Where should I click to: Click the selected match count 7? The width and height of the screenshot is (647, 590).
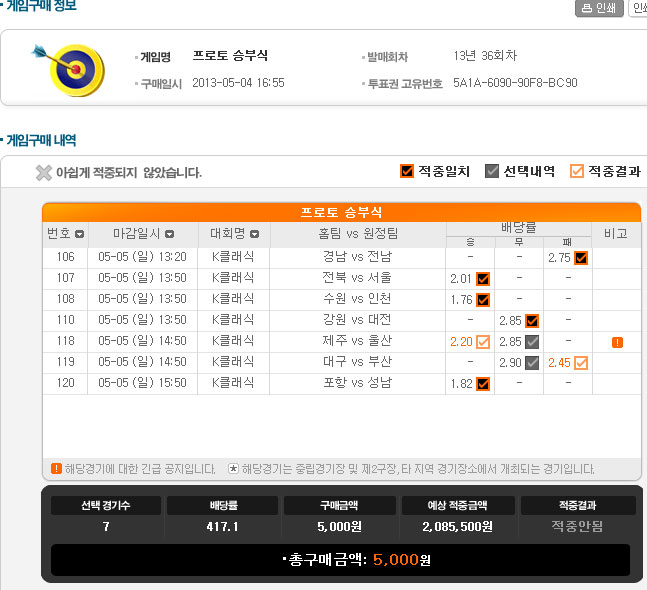point(106,527)
